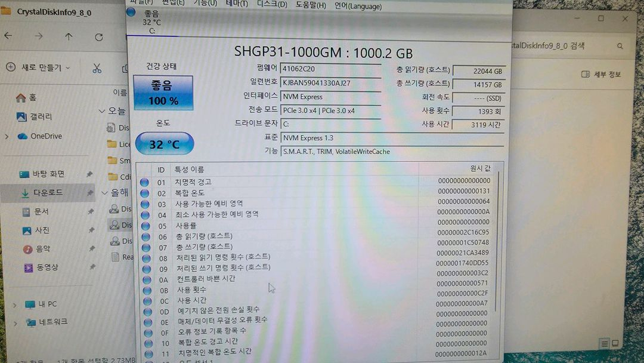Collapse the 오늘 group in Explorer
Image resolution: width=644 pixels, height=363 pixels.
pyautogui.click(x=102, y=111)
